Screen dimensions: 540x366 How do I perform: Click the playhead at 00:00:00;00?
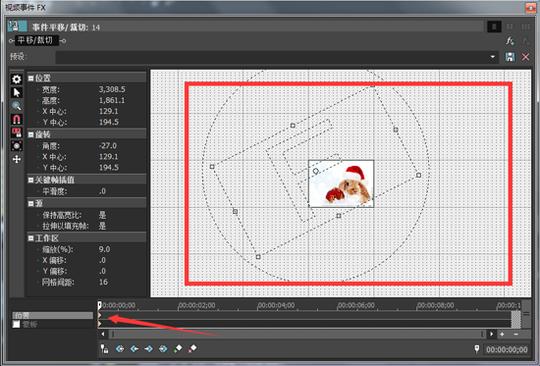click(x=100, y=305)
